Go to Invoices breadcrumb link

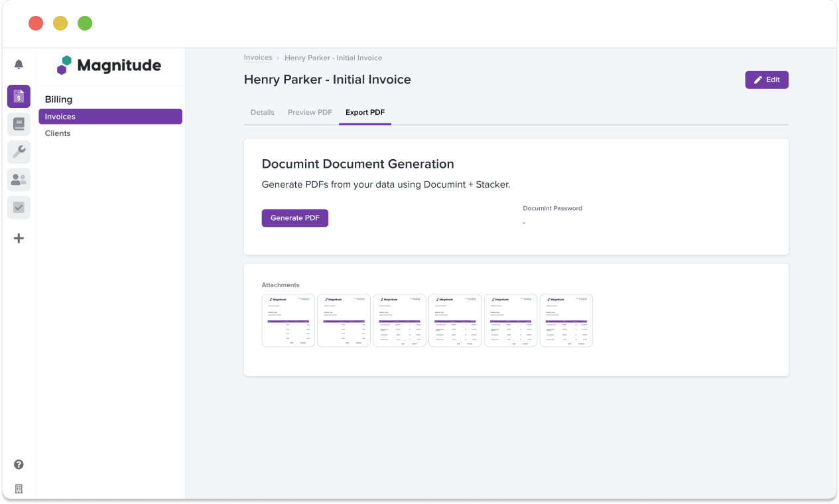tap(258, 58)
